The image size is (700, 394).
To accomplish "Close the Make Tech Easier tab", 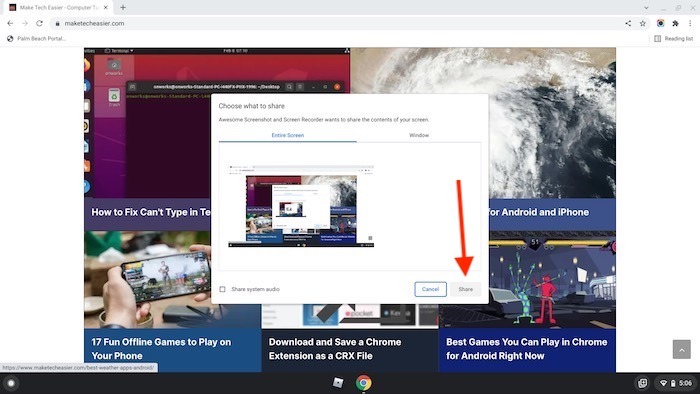I will [x=106, y=8].
